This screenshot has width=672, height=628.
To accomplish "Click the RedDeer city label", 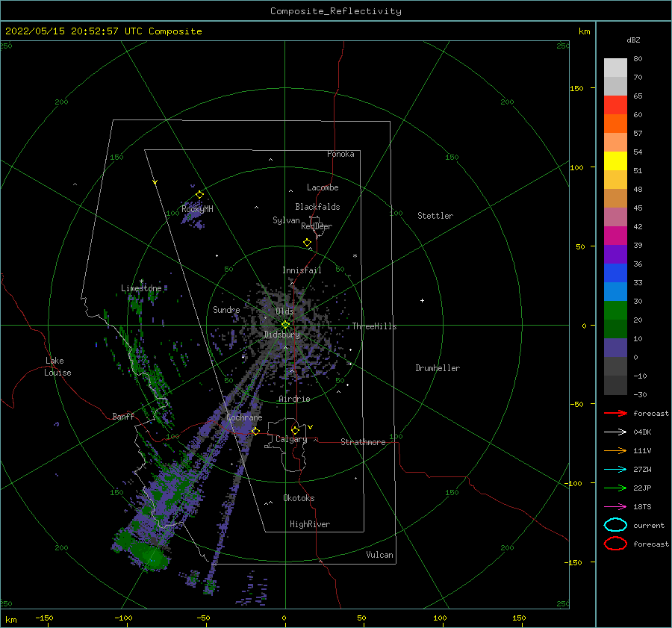I will pos(317,226).
